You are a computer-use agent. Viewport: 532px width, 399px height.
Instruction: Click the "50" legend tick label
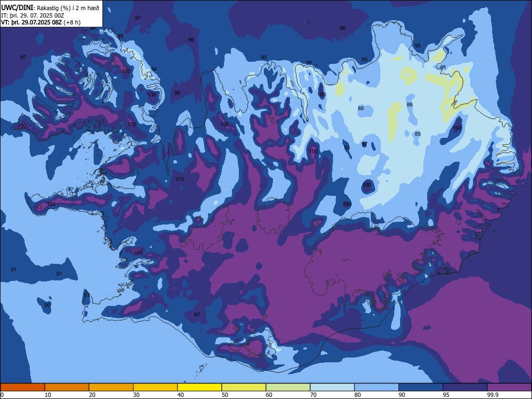[225, 395]
